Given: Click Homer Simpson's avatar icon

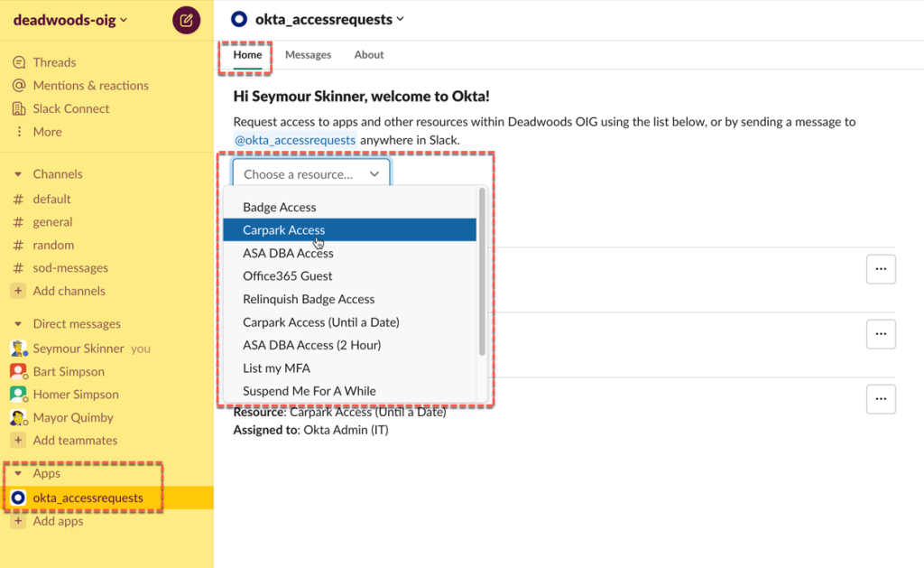Looking at the screenshot, I should point(19,395).
